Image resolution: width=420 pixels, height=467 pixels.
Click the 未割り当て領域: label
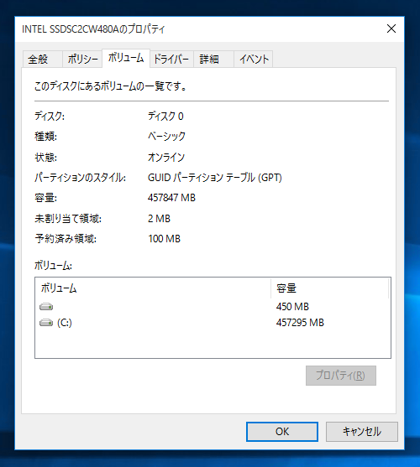[68, 219]
